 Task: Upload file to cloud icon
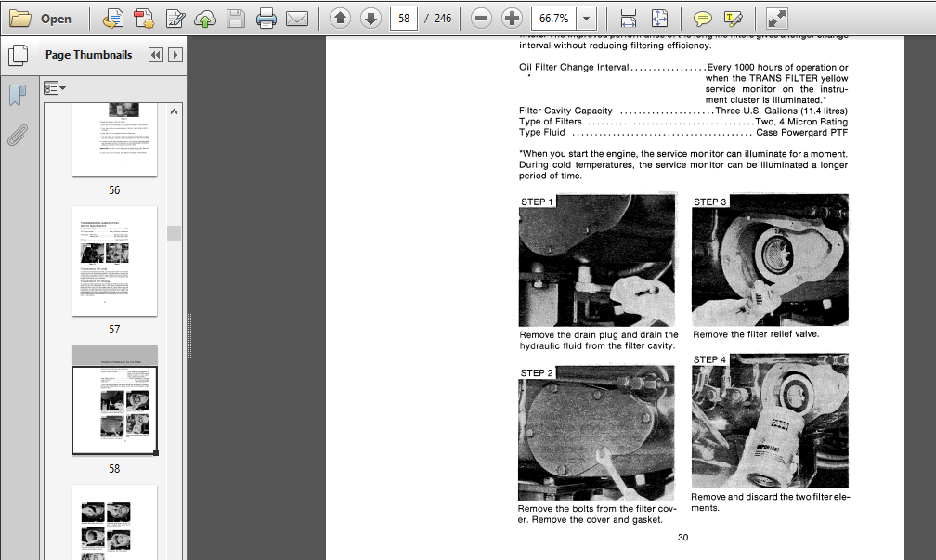pyautogui.click(x=205, y=20)
